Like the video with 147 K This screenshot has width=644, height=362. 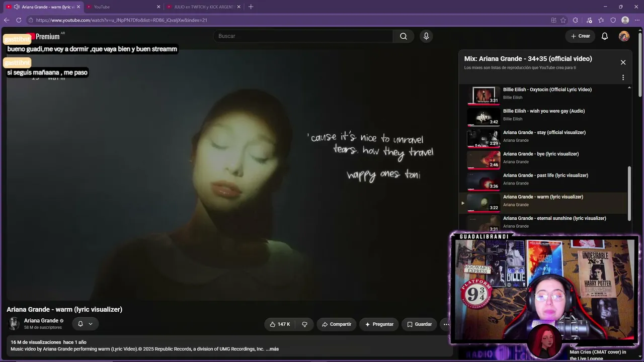(280, 324)
